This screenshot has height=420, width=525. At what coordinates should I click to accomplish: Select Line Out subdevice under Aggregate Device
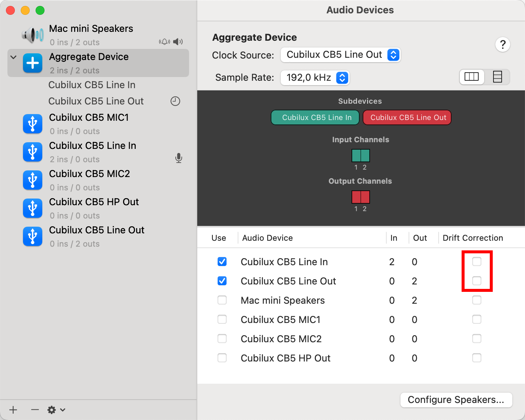coord(96,101)
